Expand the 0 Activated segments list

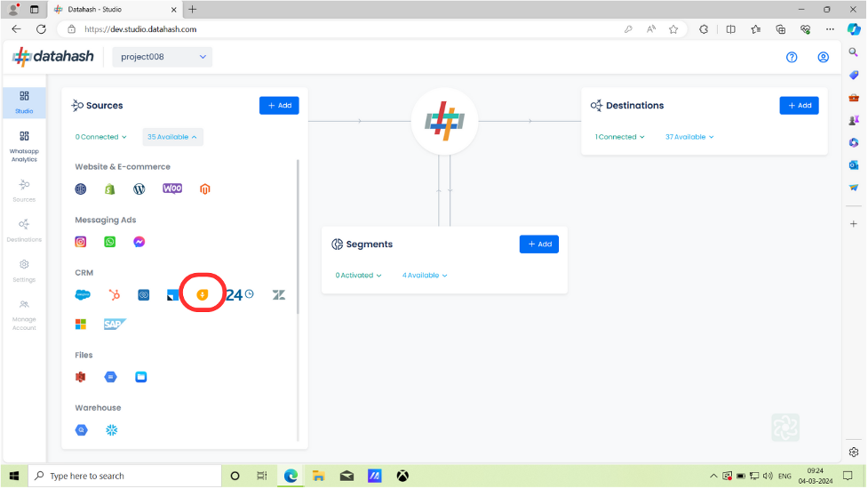pyautogui.click(x=358, y=276)
